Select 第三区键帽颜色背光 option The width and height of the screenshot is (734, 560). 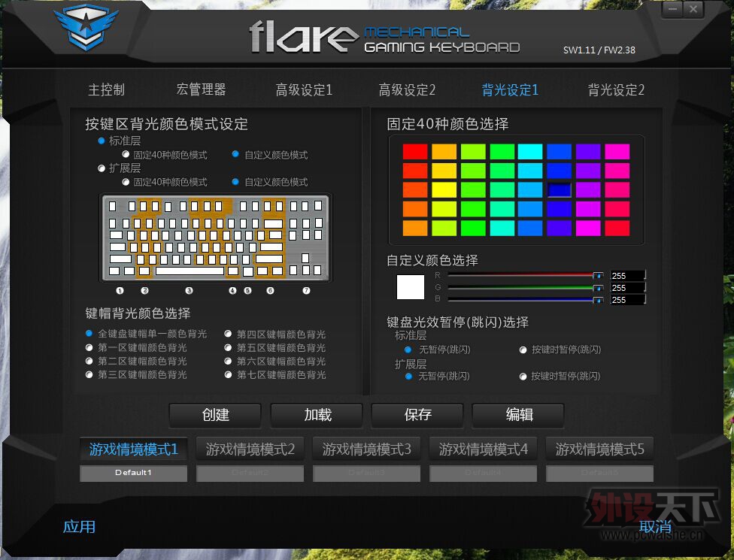tap(89, 375)
